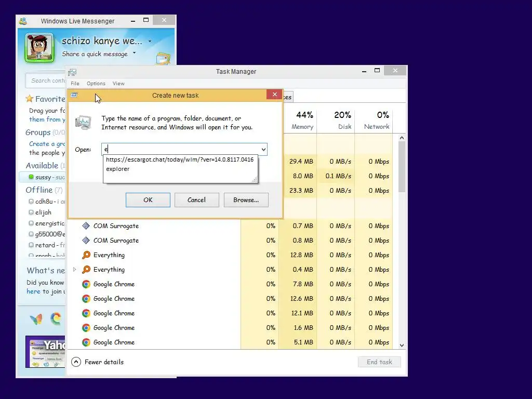Click the user avatar picture in Messenger
This screenshot has height=399, width=532.
(x=39, y=48)
